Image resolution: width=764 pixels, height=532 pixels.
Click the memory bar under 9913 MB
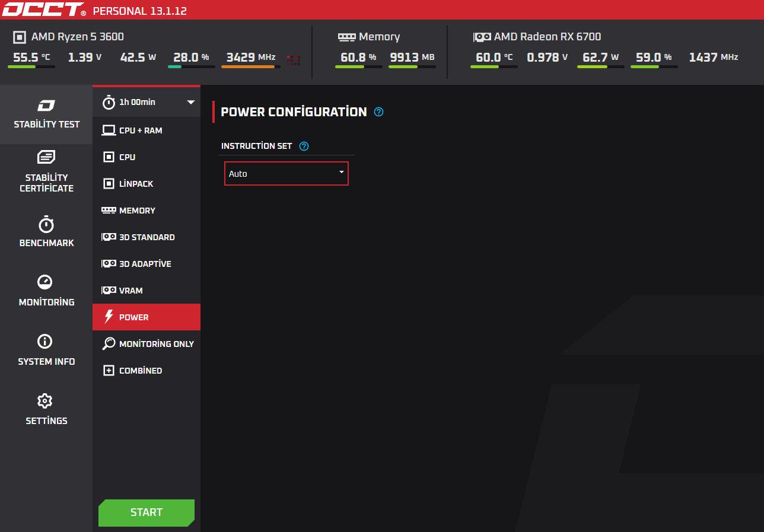[x=412, y=67]
